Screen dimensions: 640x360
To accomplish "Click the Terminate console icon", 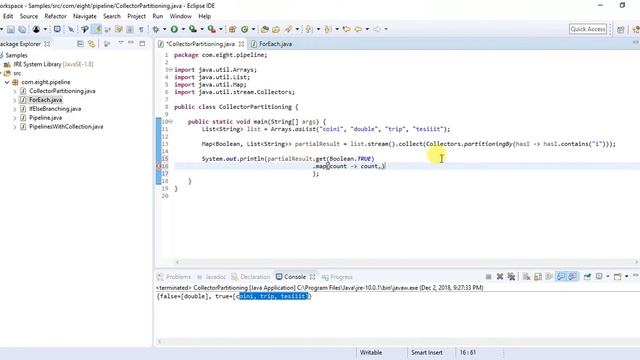I will pyautogui.click(x=489, y=277).
